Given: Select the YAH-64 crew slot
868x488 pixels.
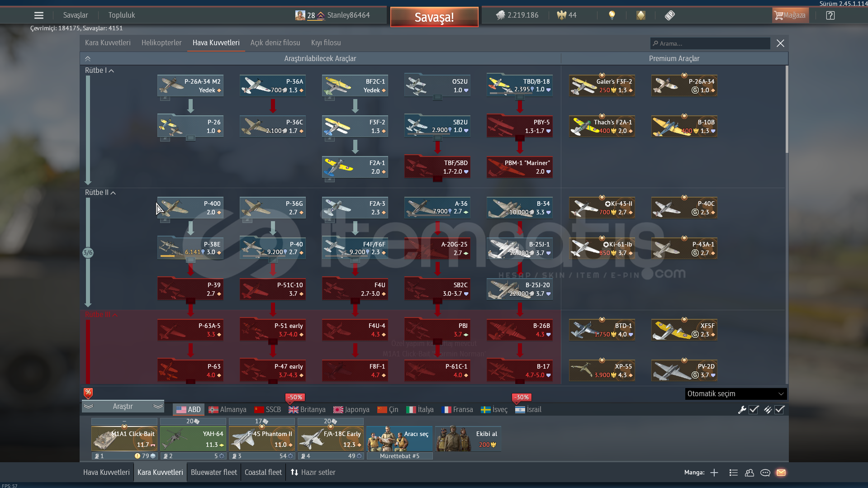Looking at the screenshot, I should click(193, 439).
